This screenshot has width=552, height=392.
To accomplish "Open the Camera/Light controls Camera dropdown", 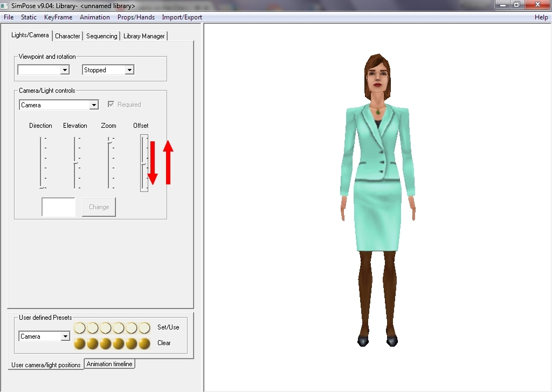I will (94, 105).
